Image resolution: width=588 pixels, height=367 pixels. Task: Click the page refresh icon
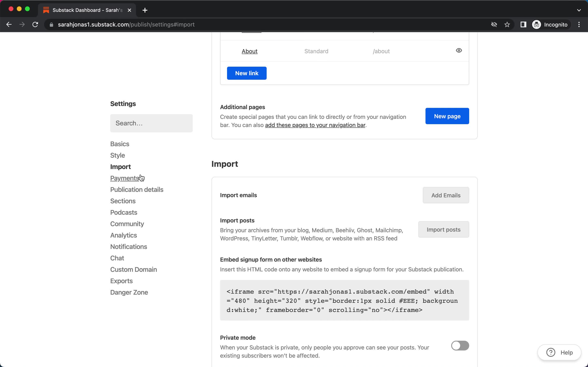tap(35, 24)
